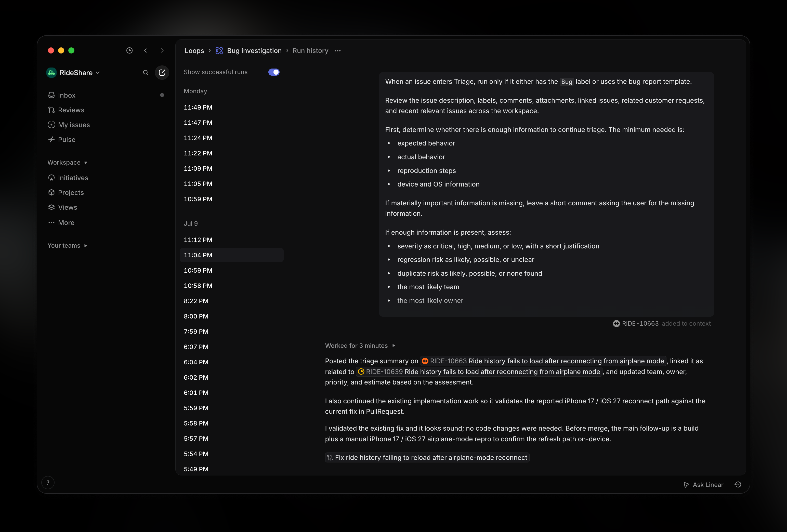This screenshot has width=787, height=532.
Task: Expand Worked for 3 minutes details
Action: 360,345
